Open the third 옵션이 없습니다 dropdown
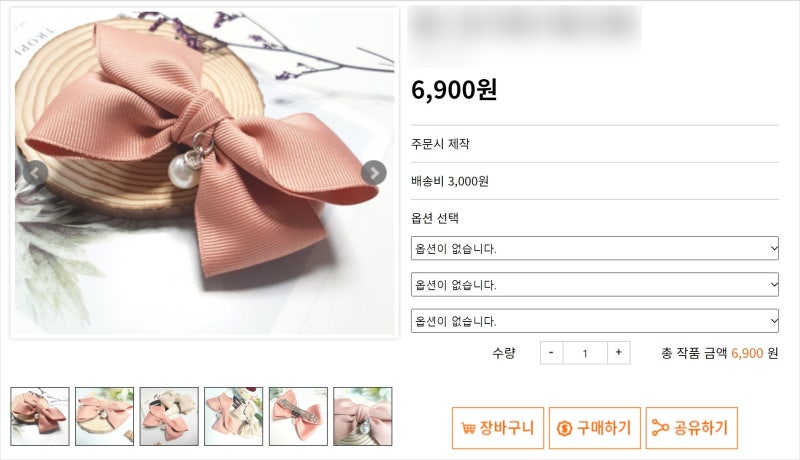The image size is (800, 460). 595,321
